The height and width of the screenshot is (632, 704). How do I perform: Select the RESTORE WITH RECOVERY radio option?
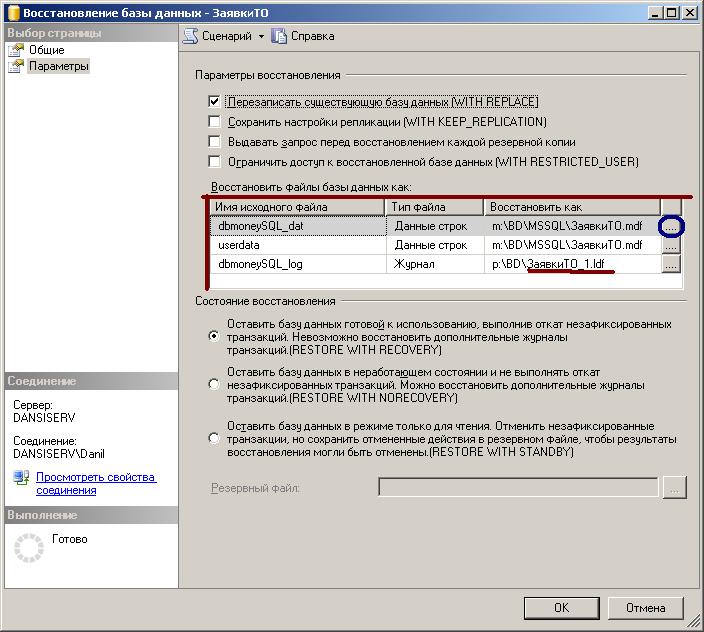(214, 337)
